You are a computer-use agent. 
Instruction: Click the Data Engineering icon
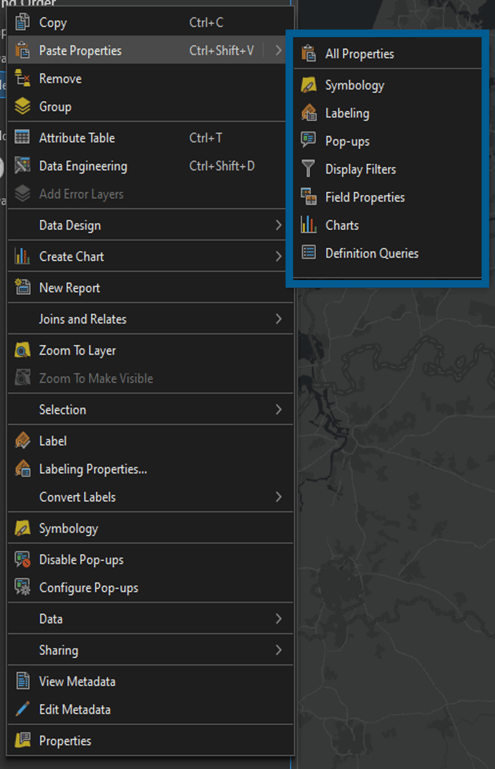coord(23,165)
